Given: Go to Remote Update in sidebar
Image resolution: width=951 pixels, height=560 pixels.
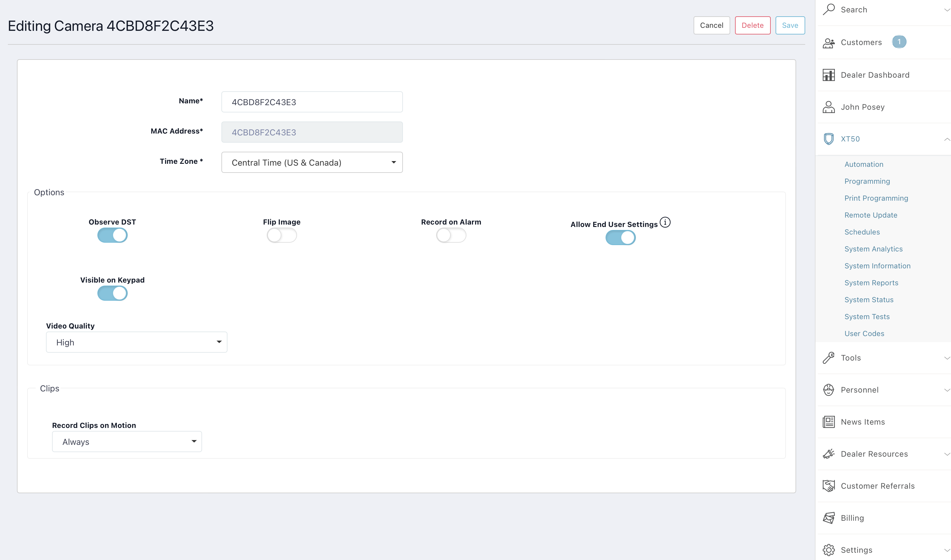Looking at the screenshot, I should [x=871, y=215].
